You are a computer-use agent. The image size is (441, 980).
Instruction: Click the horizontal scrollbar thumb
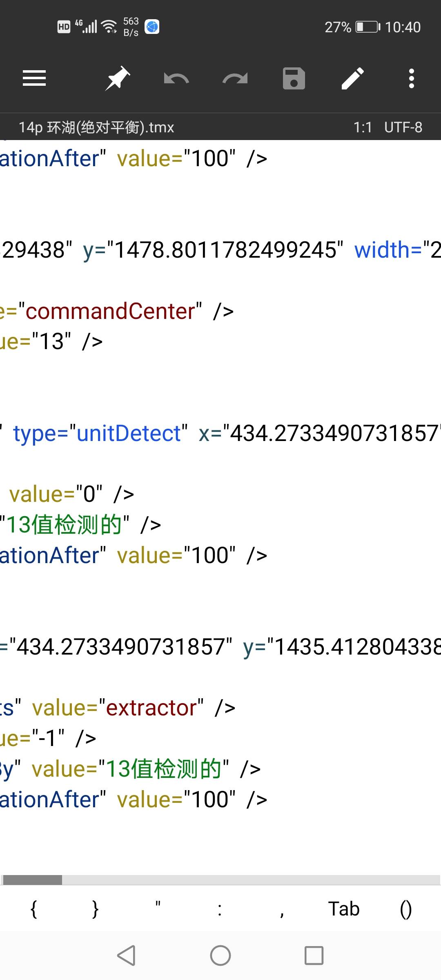pyautogui.click(x=33, y=880)
